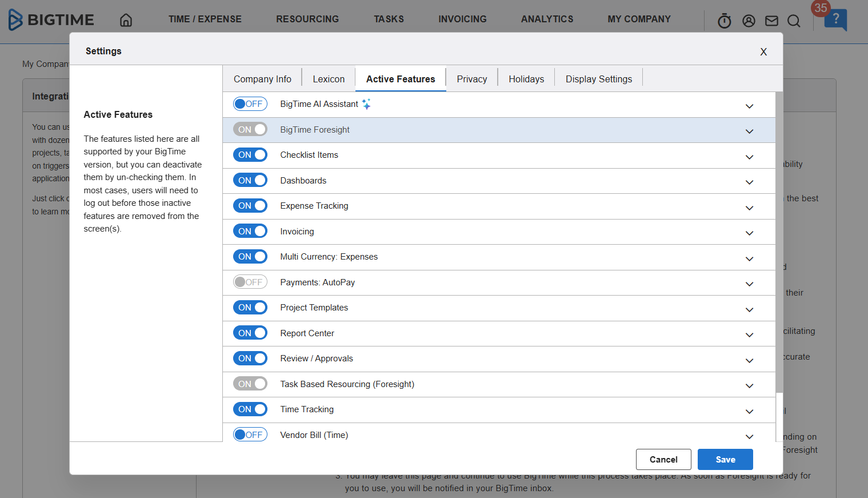Toggle the BigTime Foresight switch

[250, 129]
